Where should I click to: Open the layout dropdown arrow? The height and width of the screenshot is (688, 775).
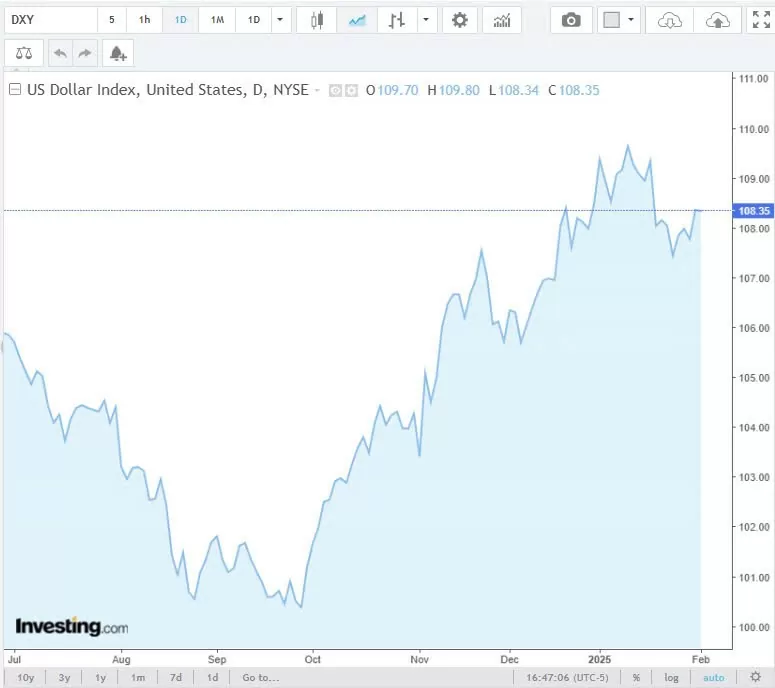pos(631,20)
